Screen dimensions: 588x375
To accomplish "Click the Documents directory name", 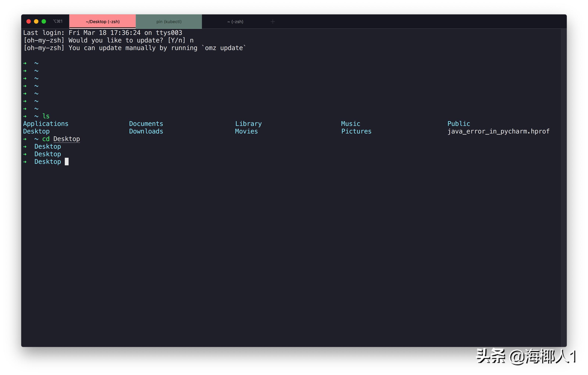I will (x=146, y=124).
